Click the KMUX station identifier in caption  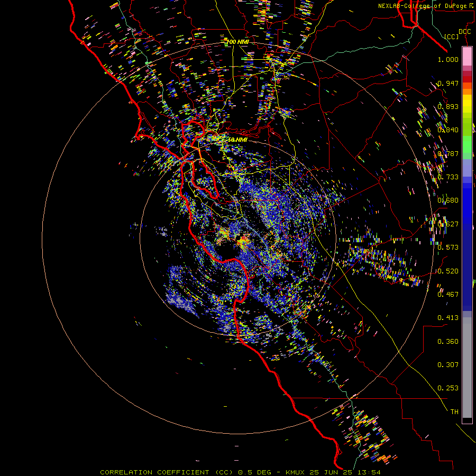pyautogui.click(x=295, y=472)
